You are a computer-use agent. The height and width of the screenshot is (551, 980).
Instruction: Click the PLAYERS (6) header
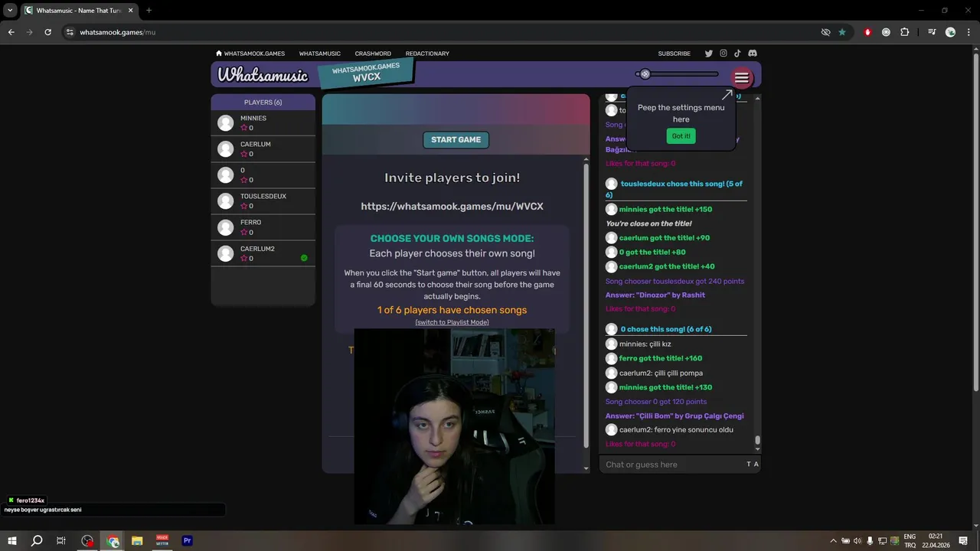coord(263,102)
